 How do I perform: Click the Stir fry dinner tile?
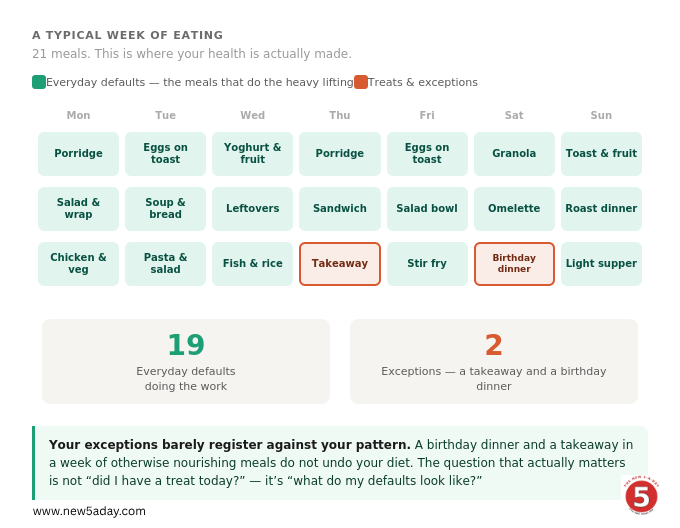(x=427, y=264)
